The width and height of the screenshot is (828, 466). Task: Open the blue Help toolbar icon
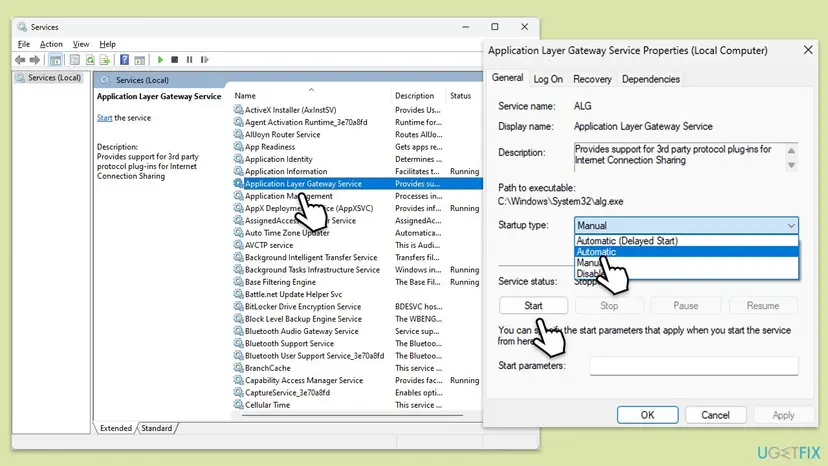pos(125,60)
